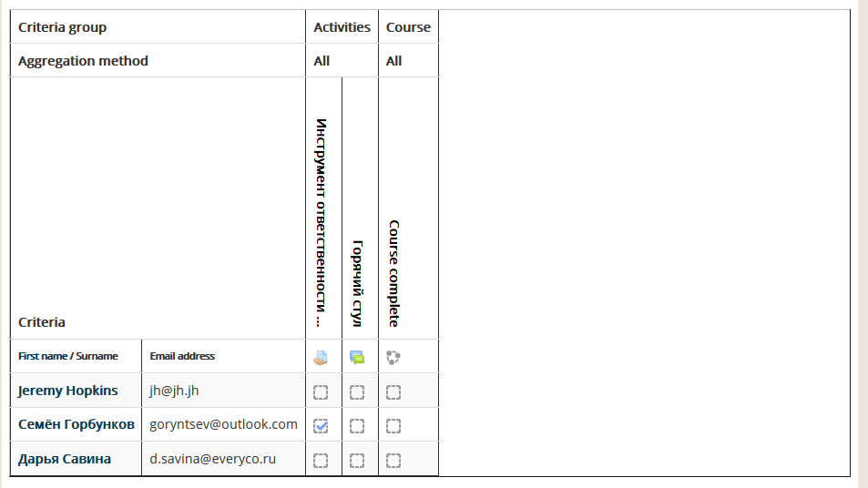Mark Семён Горбунков course complete box
The width and height of the screenshot is (868, 488).
[393, 426]
